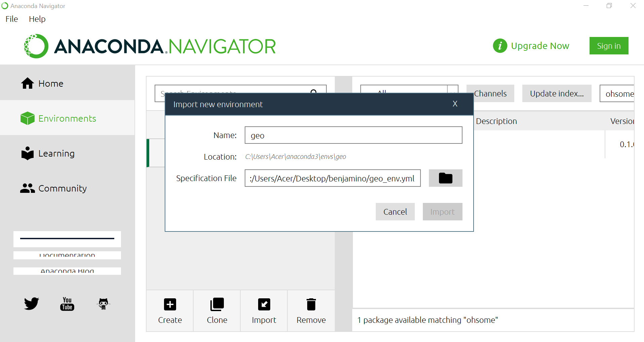Screen dimensions: 644x342
Task: Click the Sign in button
Action: click(609, 46)
